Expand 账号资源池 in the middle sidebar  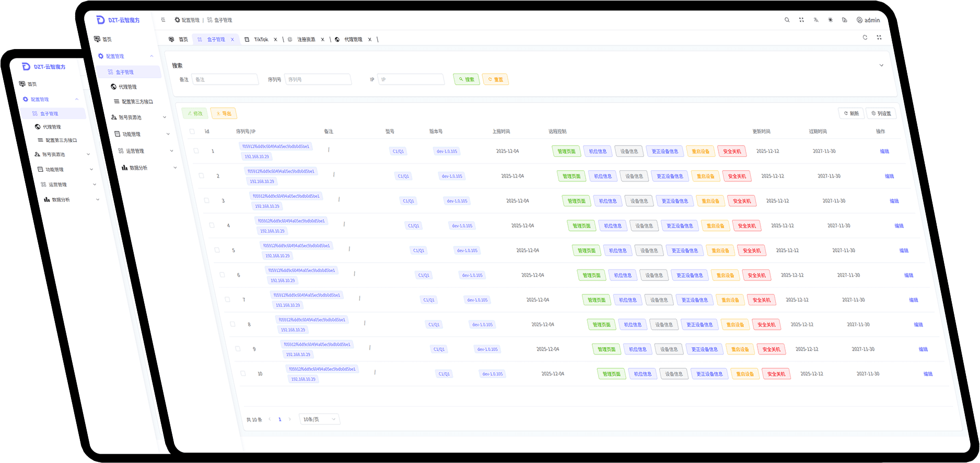tap(139, 117)
